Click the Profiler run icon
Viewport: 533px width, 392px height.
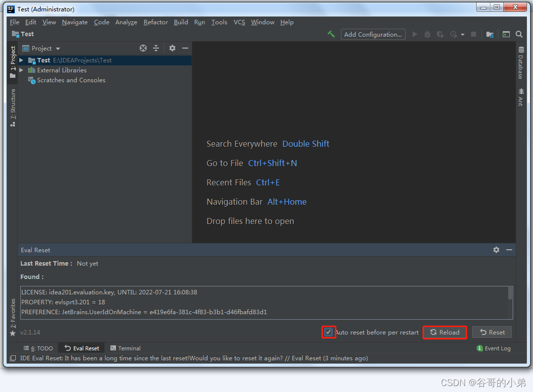tap(453, 34)
